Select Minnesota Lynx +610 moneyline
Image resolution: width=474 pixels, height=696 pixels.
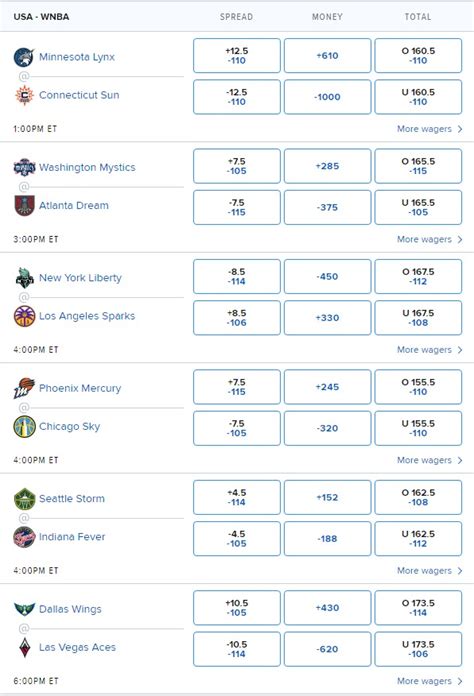pos(327,55)
